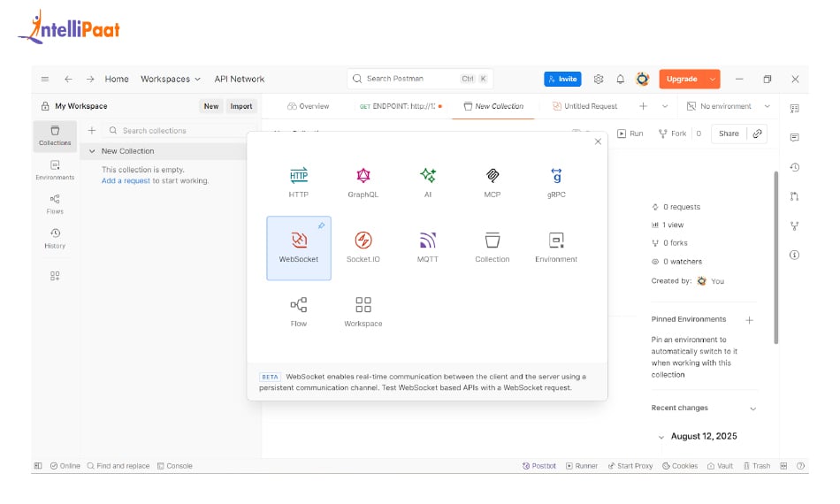Open the Workspaces dropdown
Viewport: 840px width, 504px height.
171,79
